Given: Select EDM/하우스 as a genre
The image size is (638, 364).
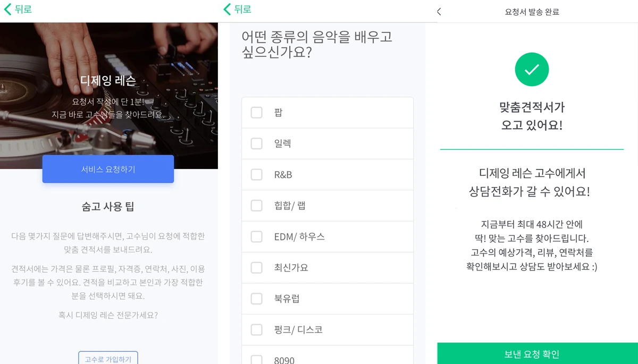Looking at the screenshot, I should (257, 236).
